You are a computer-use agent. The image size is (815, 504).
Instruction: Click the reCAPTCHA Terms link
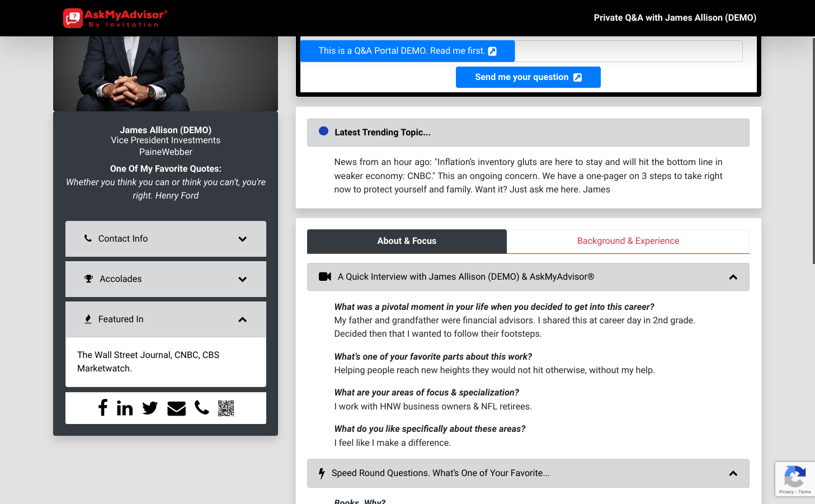tap(805, 492)
